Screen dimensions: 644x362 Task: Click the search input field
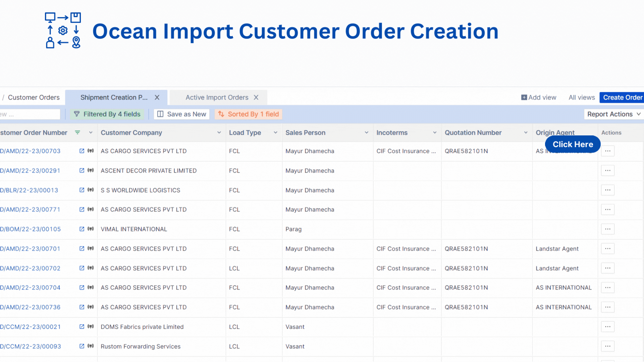30,114
